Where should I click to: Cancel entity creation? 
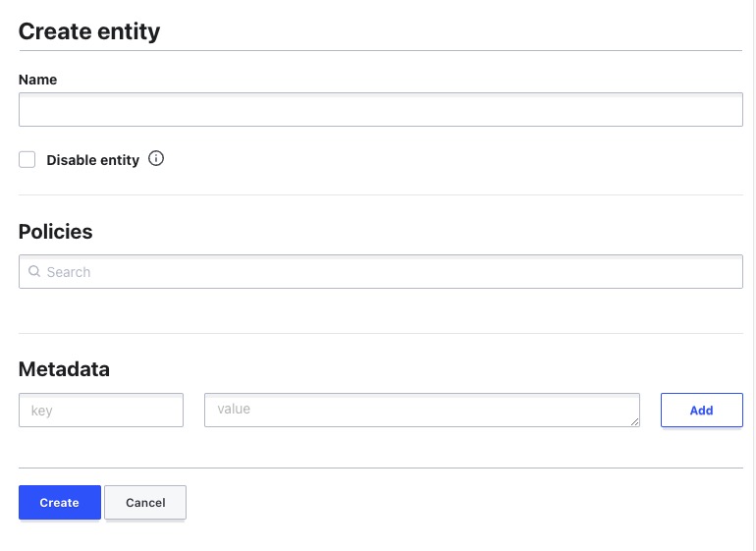[145, 502]
